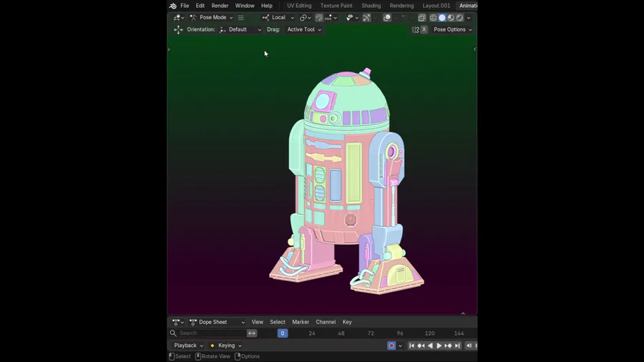This screenshot has width=644, height=362.
Task: Jump to the next keyframe
Action: point(448,346)
